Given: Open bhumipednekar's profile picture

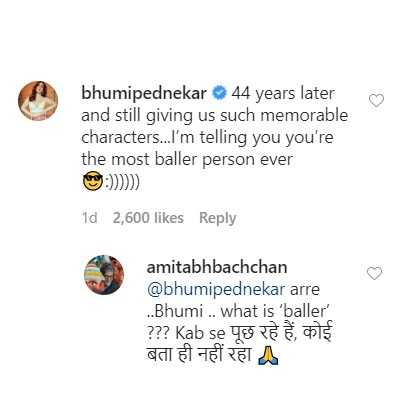Looking at the screenshot, I should tap(38, 100).
